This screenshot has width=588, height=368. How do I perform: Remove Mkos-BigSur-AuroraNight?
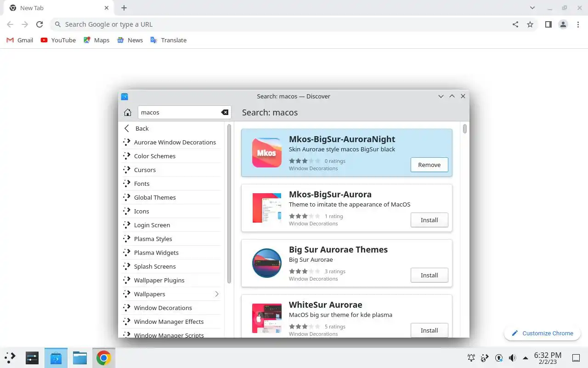point(429,165)
